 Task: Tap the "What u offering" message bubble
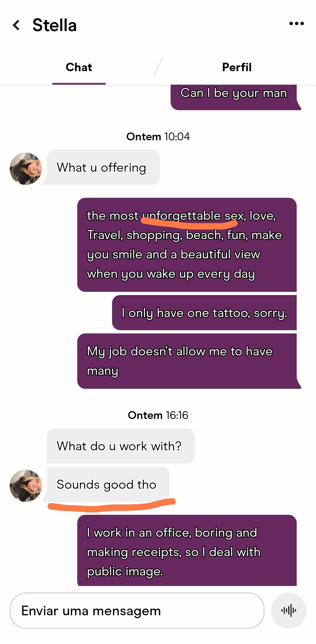103,168
